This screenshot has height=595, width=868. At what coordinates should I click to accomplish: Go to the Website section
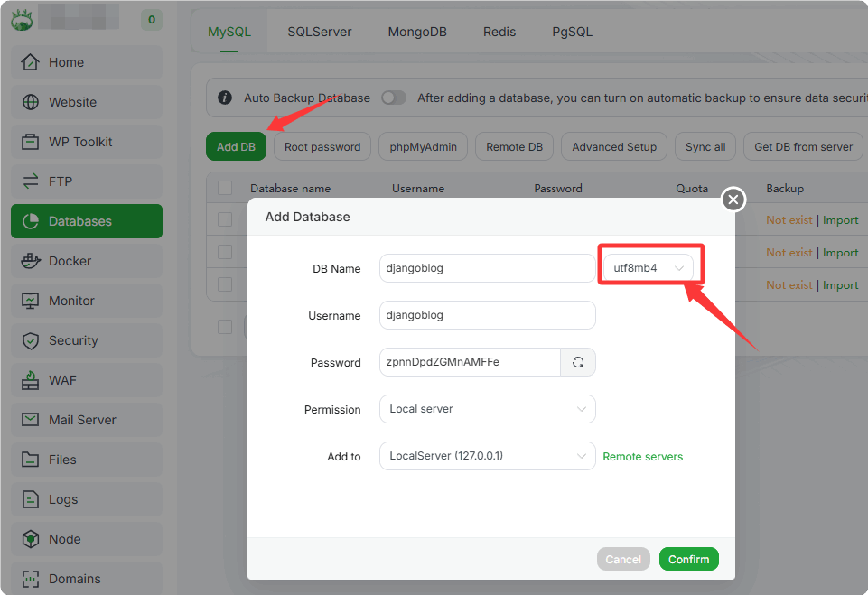(87, 102)
